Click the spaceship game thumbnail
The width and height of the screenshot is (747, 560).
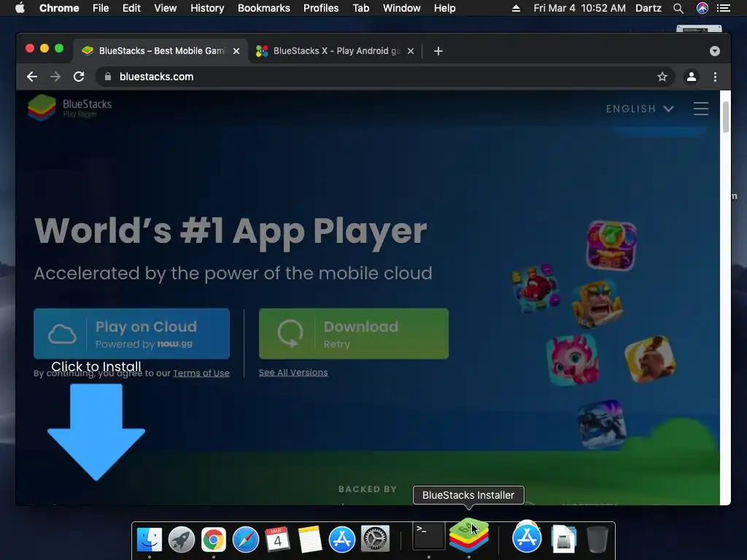602,424
